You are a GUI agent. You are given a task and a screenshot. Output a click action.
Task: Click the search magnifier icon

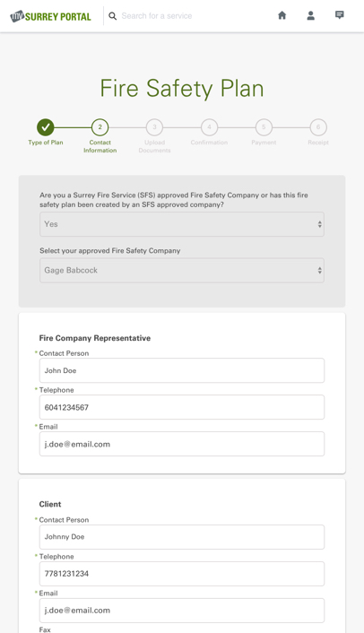click(113, 16)
